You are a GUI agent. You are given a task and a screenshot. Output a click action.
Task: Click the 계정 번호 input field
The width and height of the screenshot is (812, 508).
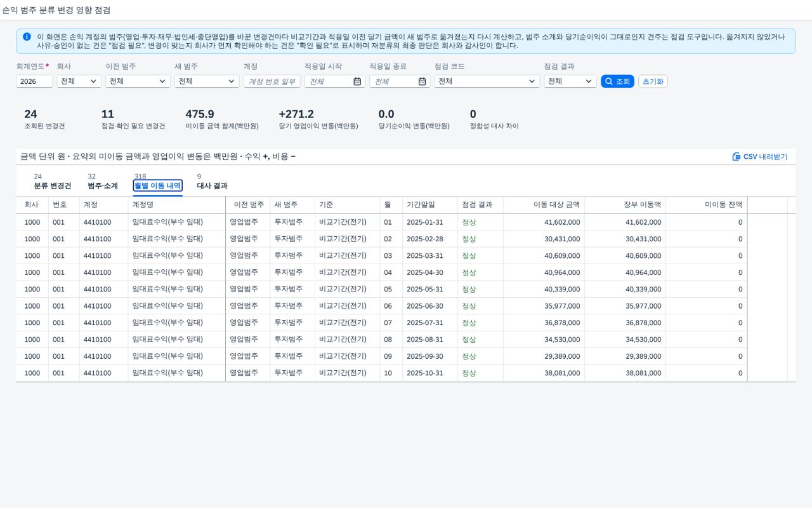point(272,81)
